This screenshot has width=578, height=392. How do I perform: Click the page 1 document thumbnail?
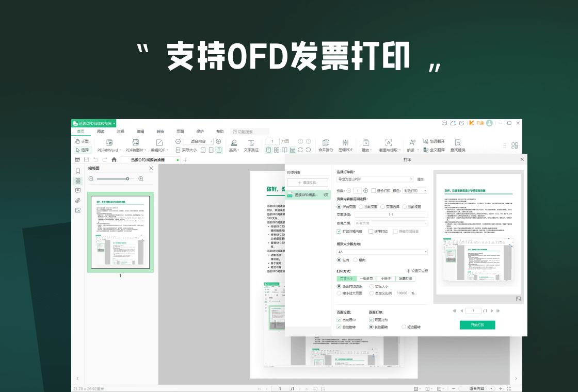(120, 232)
